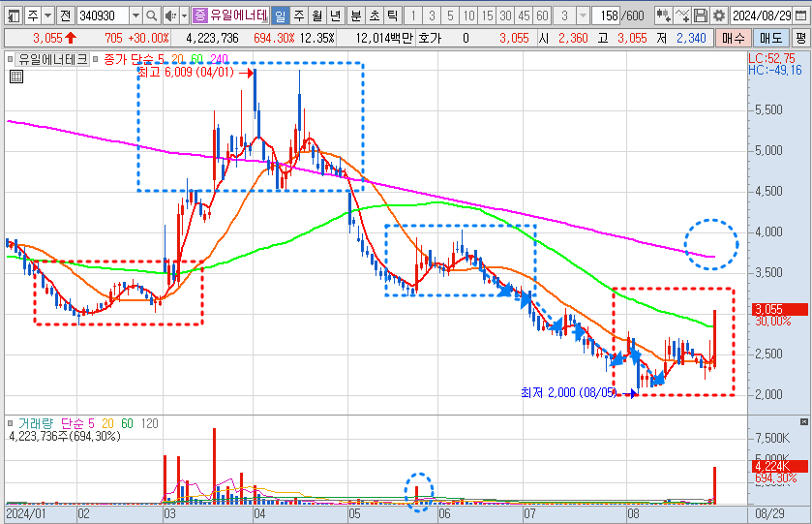The width and height of the screenshot is (812, 524).
Task: Click the volume text 4,223,736주(694.30%)
Action: coord(65,437)
